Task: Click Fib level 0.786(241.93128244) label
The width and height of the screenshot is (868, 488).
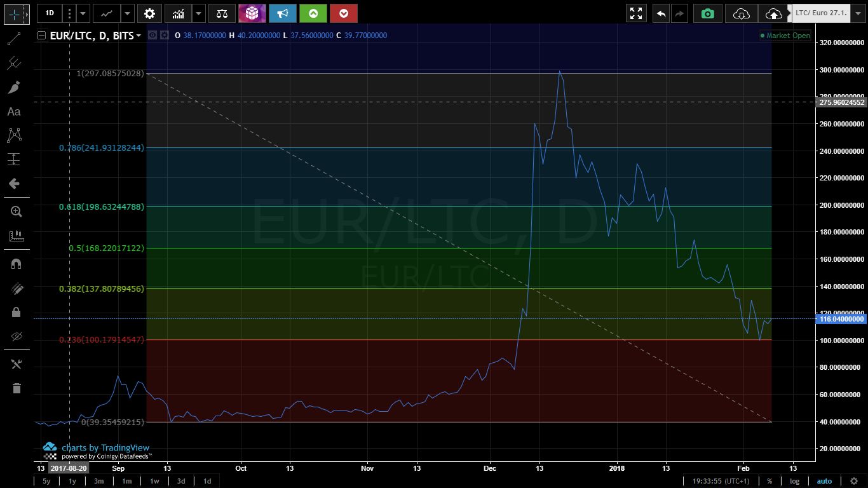Action: tap(101, 147)
